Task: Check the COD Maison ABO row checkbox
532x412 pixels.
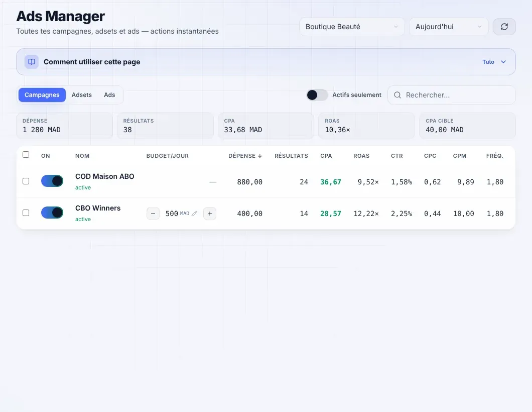Action: point(26,181)
